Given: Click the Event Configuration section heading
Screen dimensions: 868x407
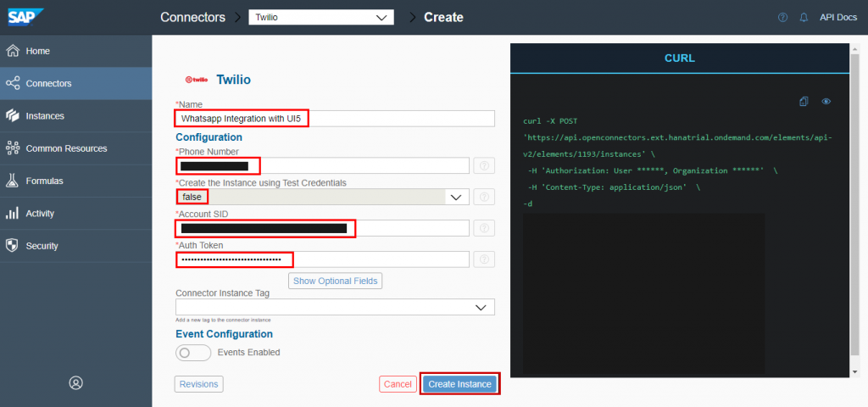Looking at the screenshot, I should click(x=224, y=334).
